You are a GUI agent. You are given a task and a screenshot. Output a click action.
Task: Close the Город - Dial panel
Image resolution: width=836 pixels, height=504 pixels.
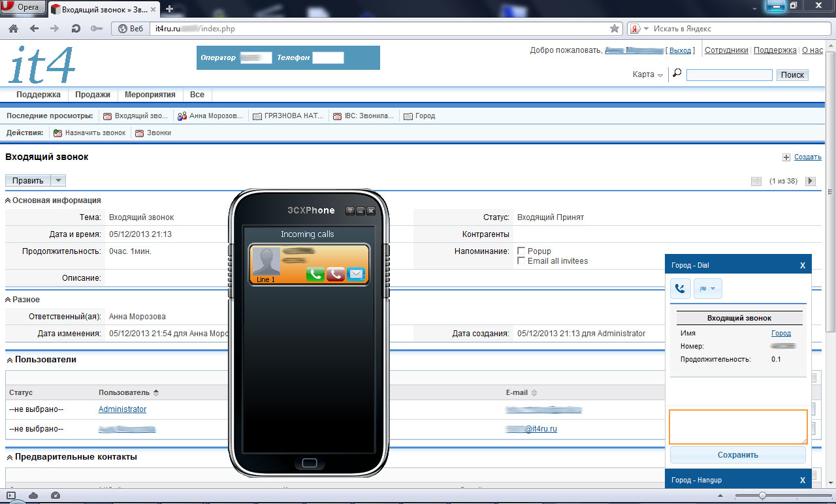[x=802, y=266]
